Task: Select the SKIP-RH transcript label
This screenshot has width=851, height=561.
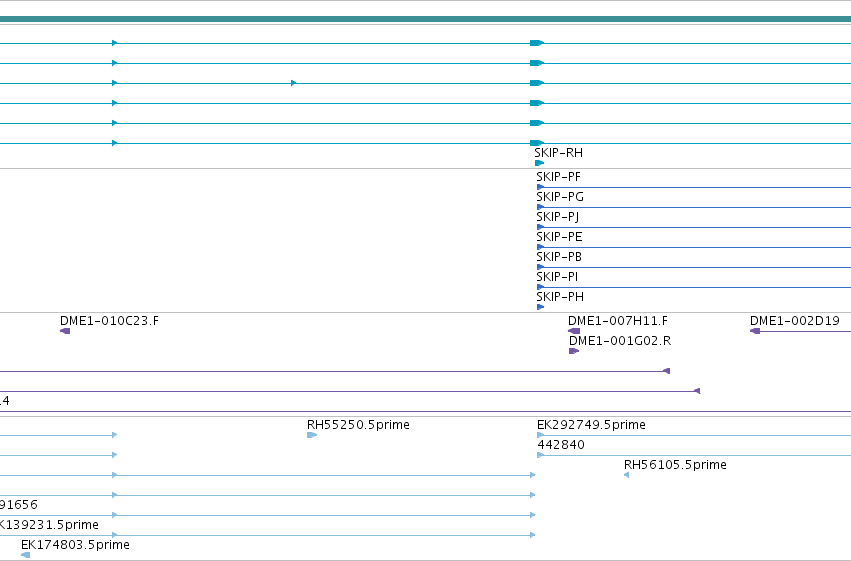Action: point(558,153)
